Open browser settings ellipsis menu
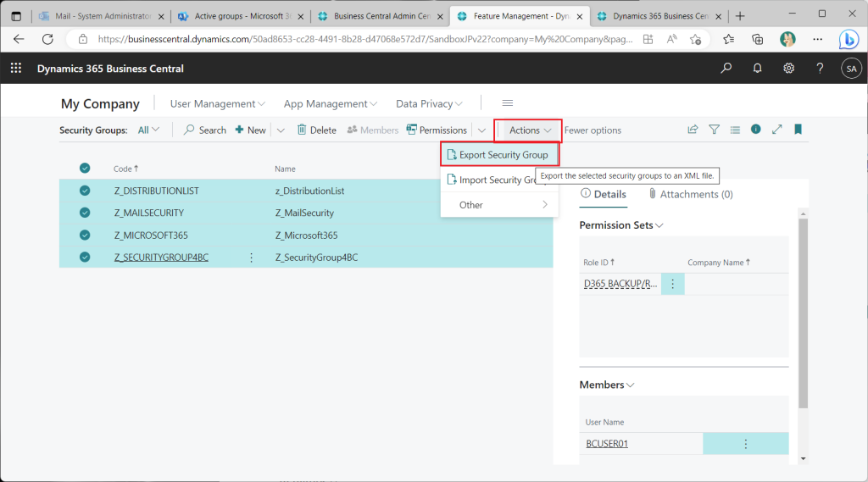This screenshot has height=482, width=868. click(x=818, y=39)
